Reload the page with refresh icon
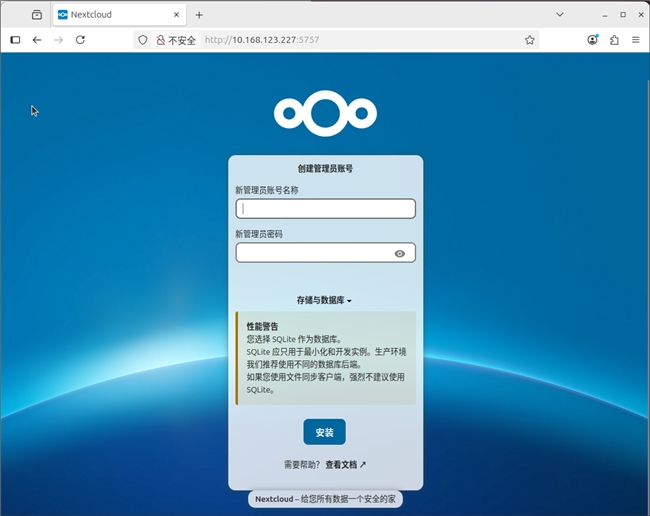 point(80,40)
